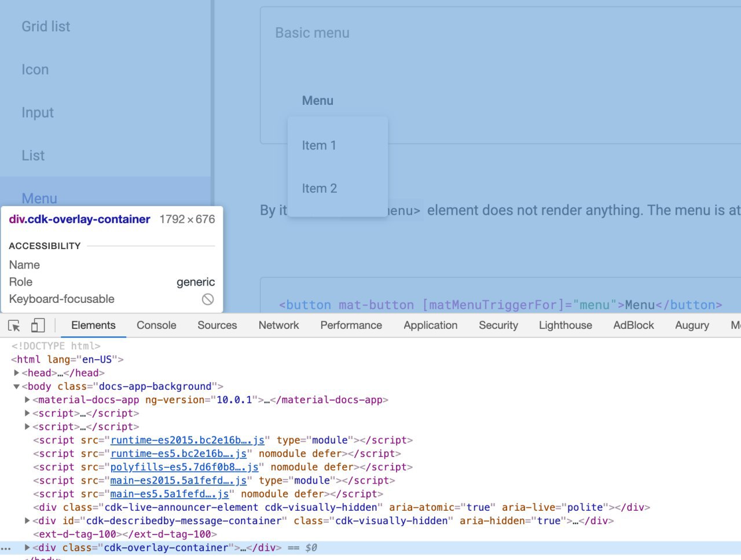Open the main-es2015 script link

click(x=178, y=480)
